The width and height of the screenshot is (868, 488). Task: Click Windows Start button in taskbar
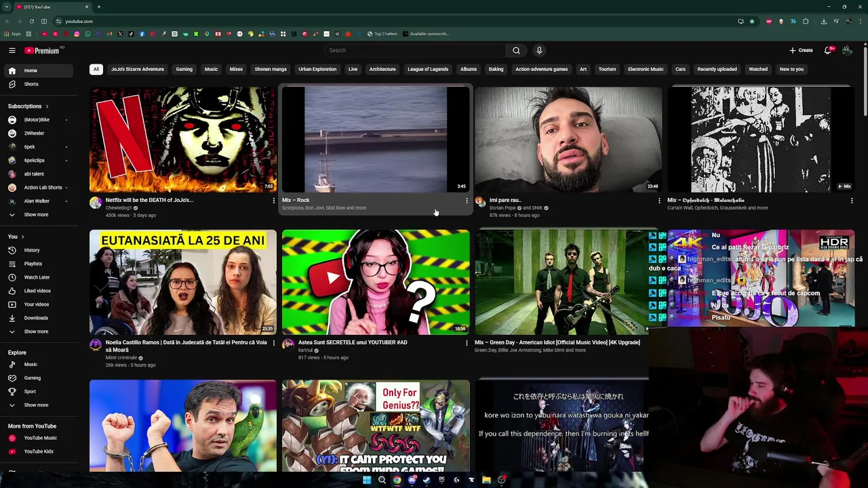(367, 480)
